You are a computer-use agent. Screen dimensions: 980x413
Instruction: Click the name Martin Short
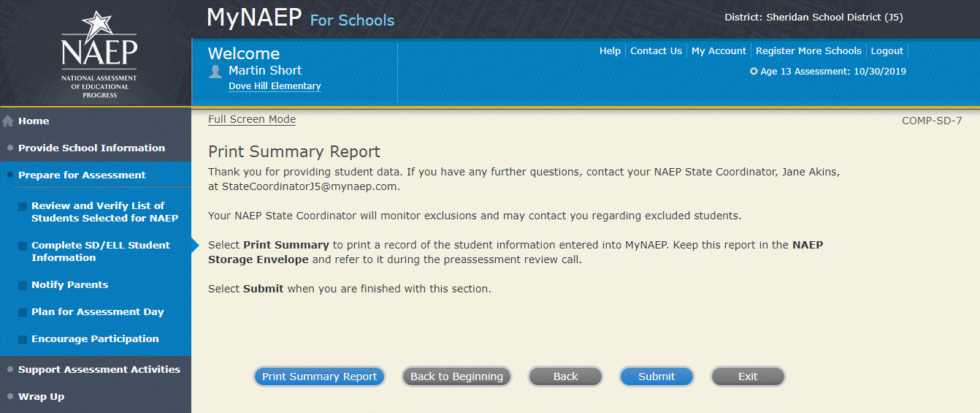pos(265,71)
